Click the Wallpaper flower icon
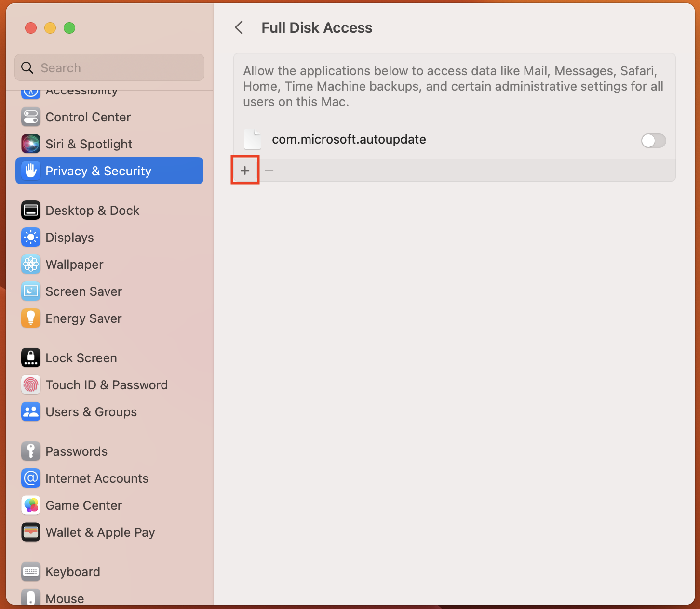Screen dimensions: 700x609 [x=31, y=265]
